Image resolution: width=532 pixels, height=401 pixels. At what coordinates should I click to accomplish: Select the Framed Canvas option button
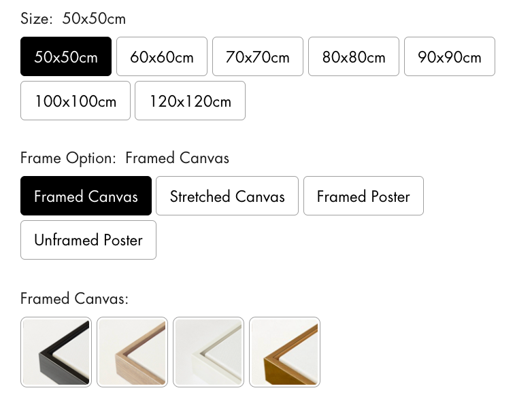click(86, 196)
